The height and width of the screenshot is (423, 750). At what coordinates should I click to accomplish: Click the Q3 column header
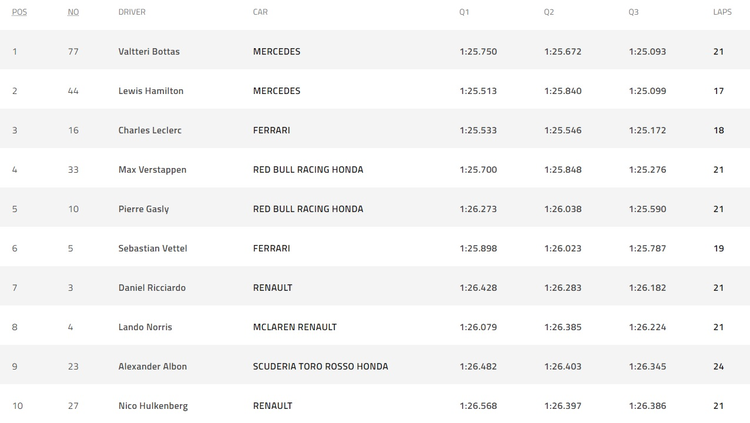pos(633,12)
